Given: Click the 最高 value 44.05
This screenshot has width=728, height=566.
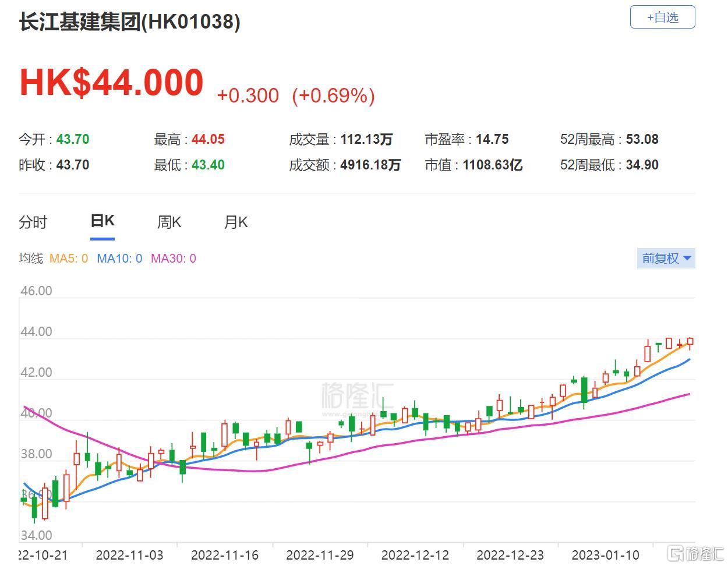Looking at the screenshot, I should [x=208, y=140].
